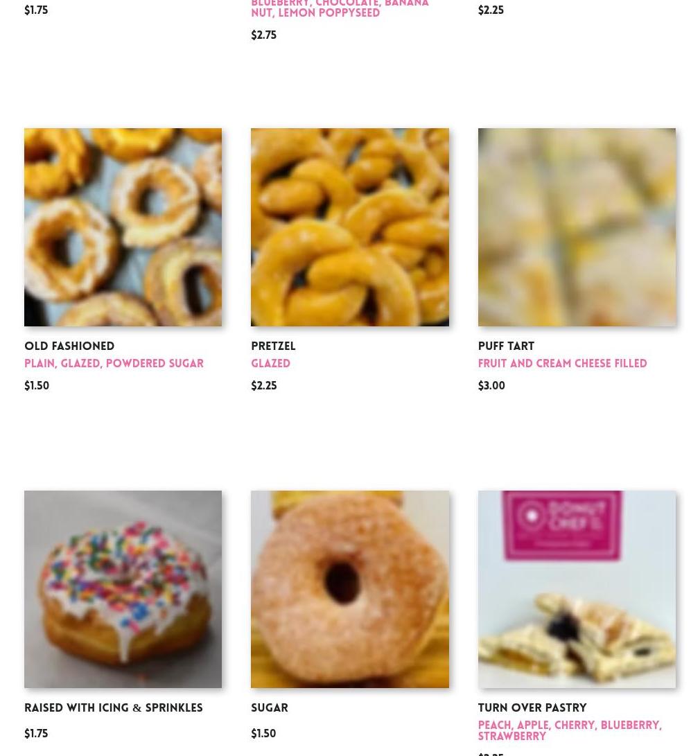The height and width of the screenshot is (756, 700).
Task: Open the Pretzel item title
Action: (x=273, y=346)
